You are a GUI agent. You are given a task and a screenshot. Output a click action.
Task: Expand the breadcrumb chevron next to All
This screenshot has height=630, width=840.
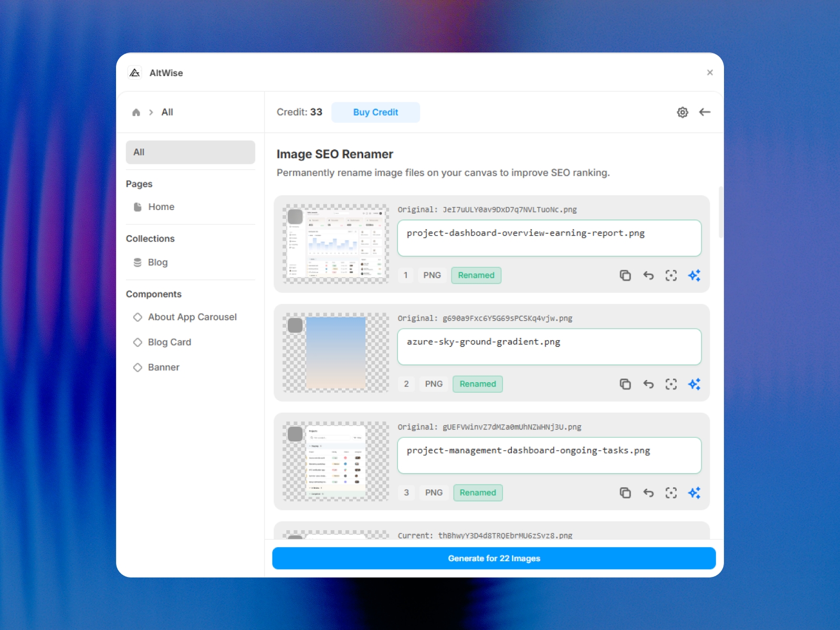(x=150, y=112)
